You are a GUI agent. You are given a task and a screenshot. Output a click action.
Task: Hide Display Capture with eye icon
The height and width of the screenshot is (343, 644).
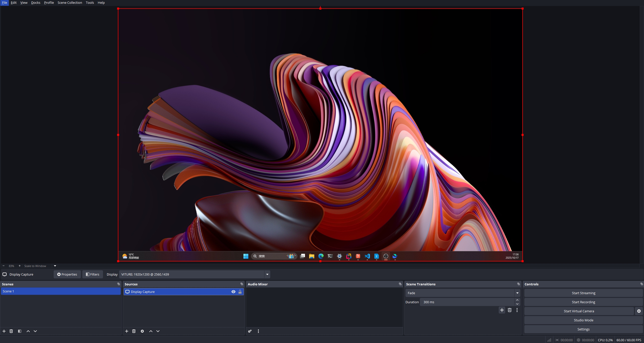pos(233,292)
